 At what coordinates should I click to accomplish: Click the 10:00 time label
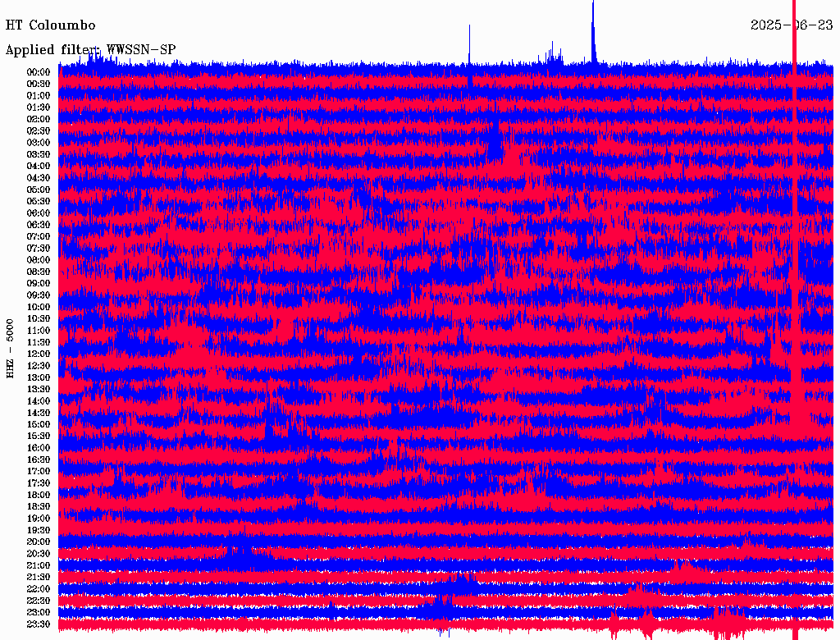click(x=39, y=308)
